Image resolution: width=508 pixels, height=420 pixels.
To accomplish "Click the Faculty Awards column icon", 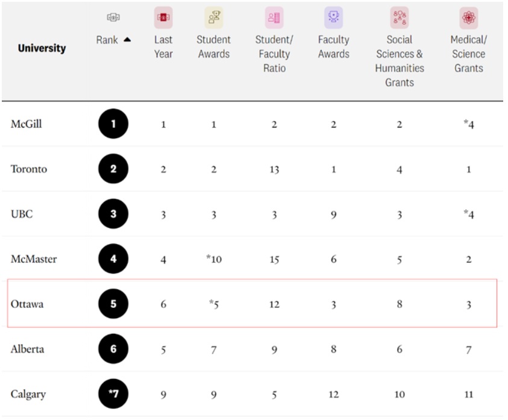I will 333,17.
